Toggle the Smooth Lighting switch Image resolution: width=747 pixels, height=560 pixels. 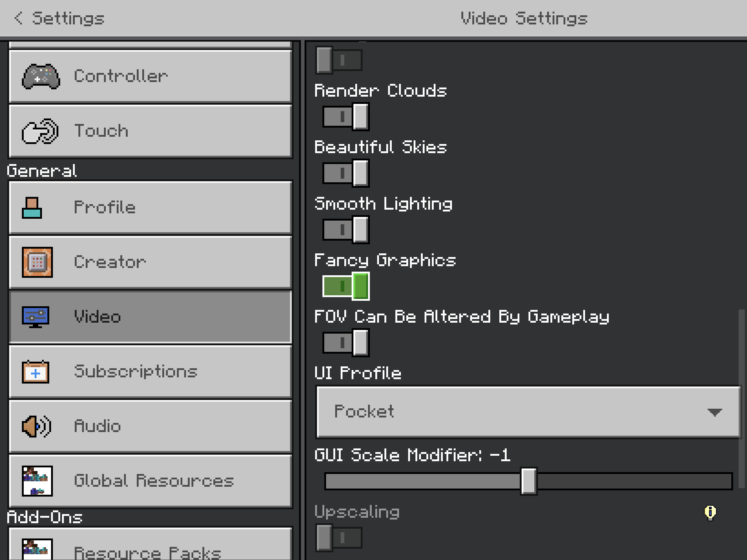(346, 230)
